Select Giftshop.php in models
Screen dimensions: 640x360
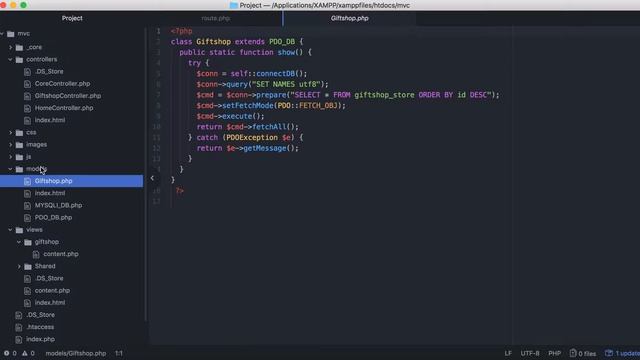coord(53,181)
